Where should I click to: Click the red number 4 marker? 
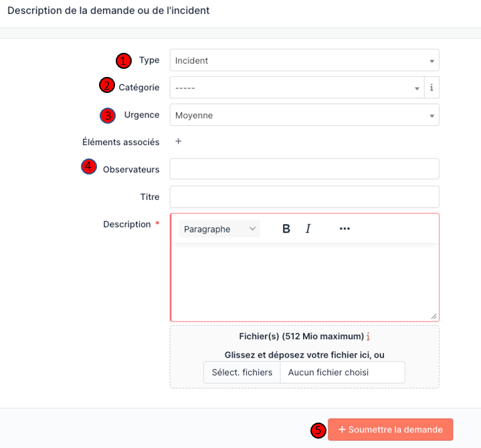(88, 166)
